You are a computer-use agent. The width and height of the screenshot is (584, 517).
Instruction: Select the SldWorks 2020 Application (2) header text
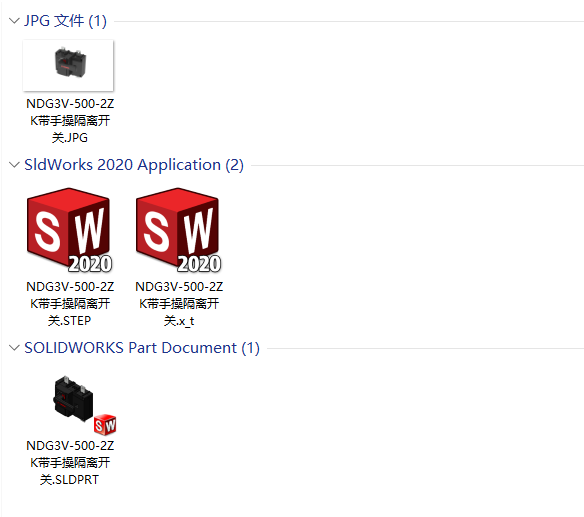click(134, 165)
